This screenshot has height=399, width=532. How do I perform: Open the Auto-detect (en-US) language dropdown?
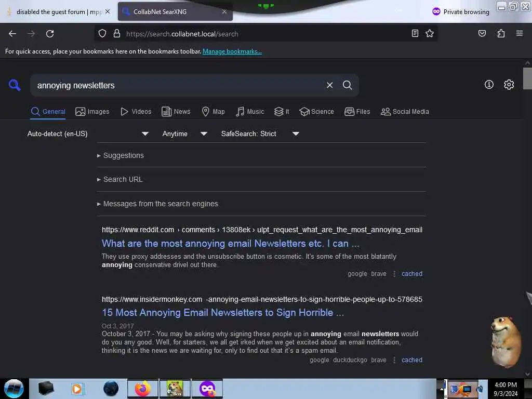pyautogui.click(x=88, y=134)
